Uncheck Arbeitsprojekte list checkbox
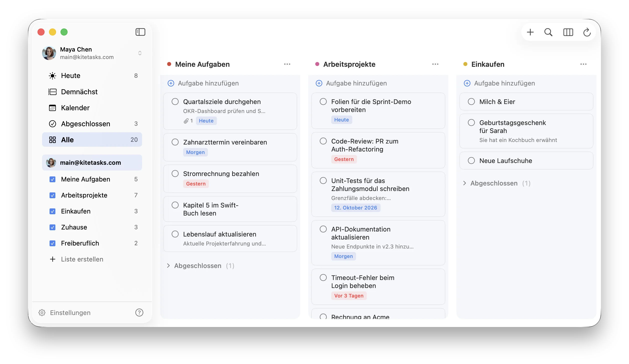This screenshot has width=629, height=364. pyautogui.click(x=52, y=195)
